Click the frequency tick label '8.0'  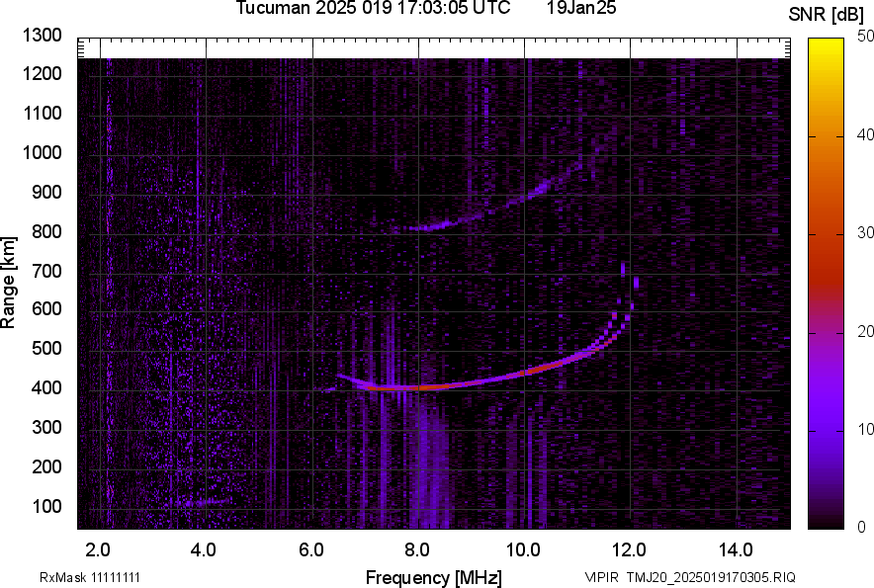pos(417,550)
